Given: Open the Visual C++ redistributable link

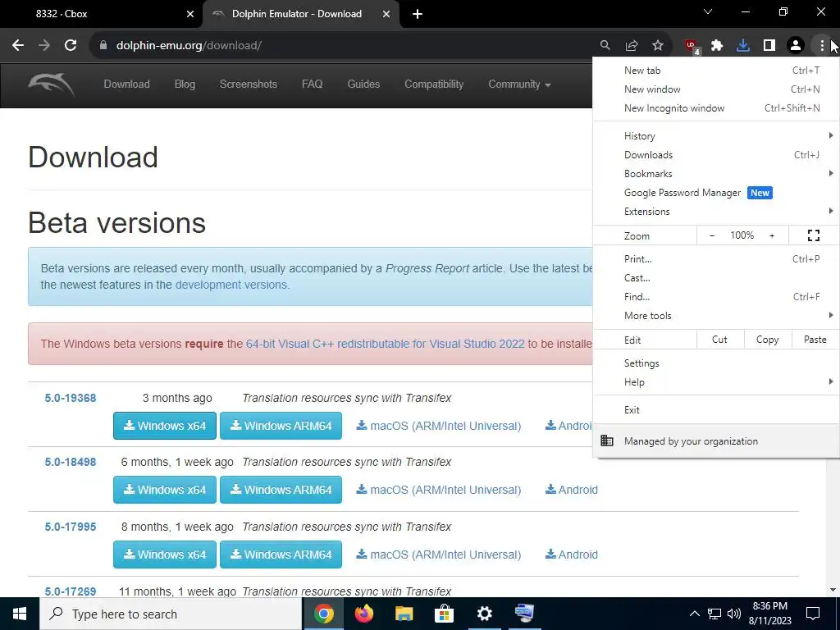Looking at the screenshot, I should coord(385,344).
